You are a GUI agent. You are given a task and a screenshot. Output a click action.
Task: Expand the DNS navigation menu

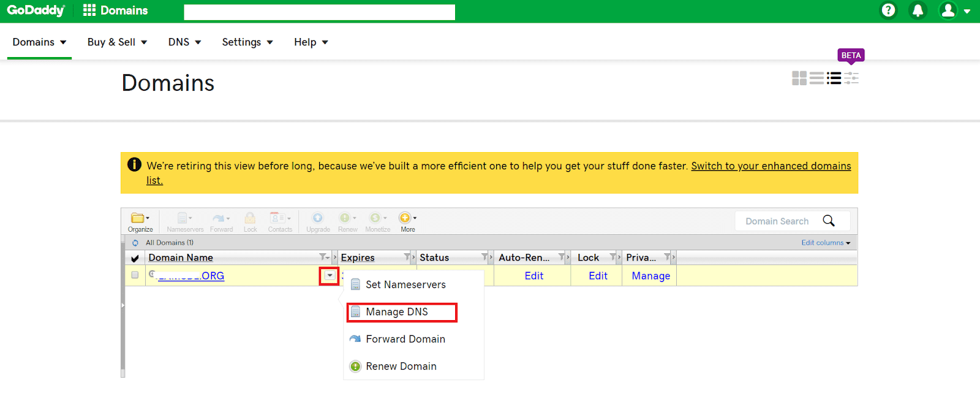coord(184,42)
